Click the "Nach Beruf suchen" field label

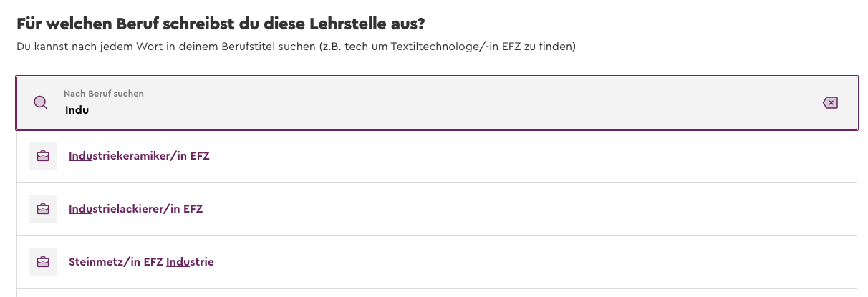tap(104, 94)
